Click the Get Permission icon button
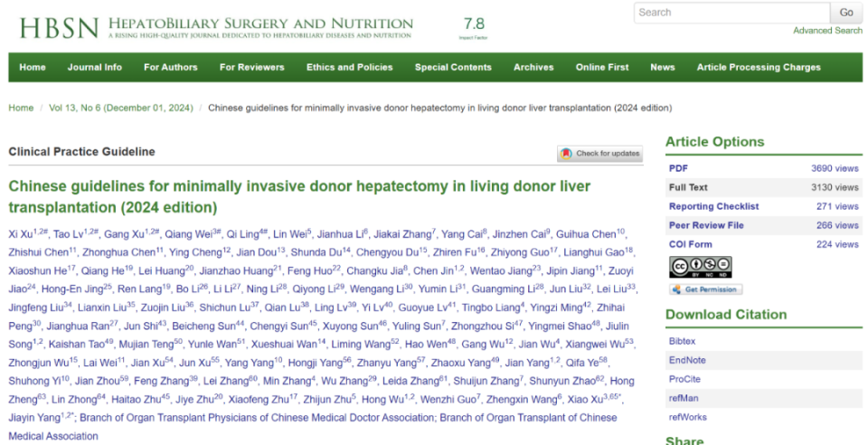Screen dimensions: 868x445 pyautogui.click(x=705, y=289)
